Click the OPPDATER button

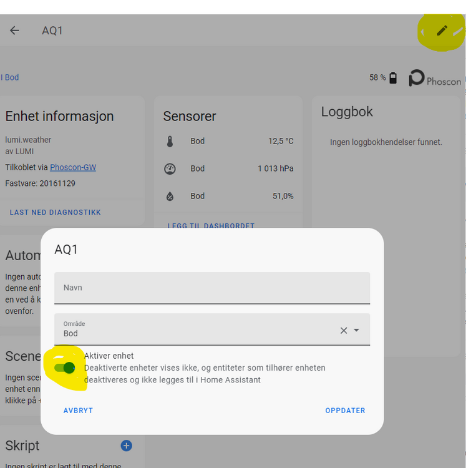click(x=345, y=411)
